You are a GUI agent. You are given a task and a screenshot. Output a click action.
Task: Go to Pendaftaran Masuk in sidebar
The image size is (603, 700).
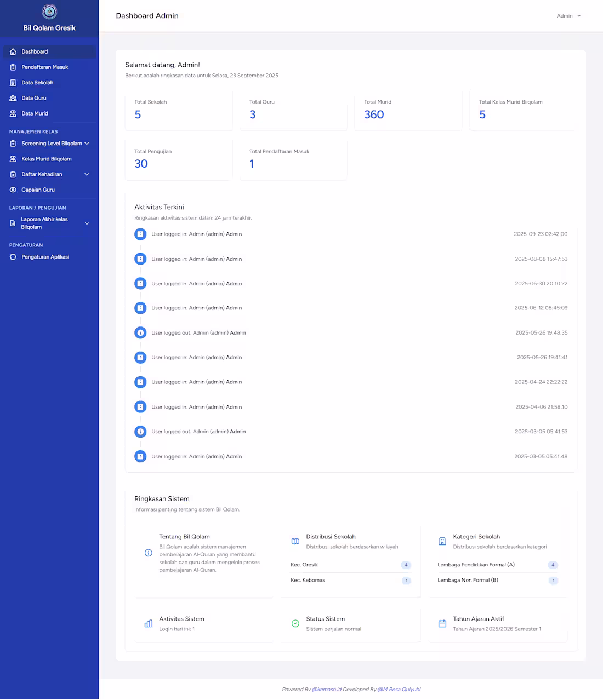(49, 67)
